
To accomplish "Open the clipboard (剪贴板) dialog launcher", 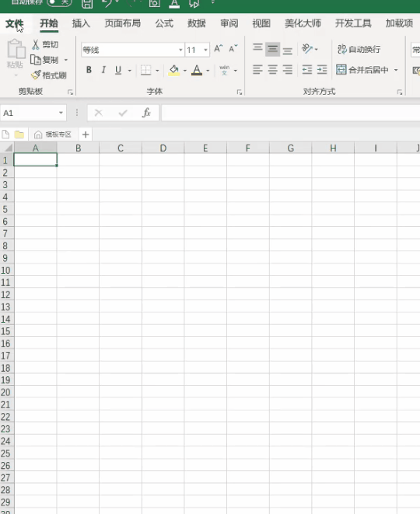I will (x=70, y=93).
